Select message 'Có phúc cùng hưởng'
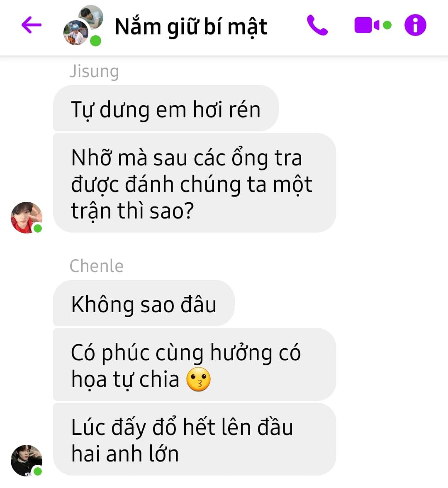The image size is (448, 488). pyautogui.click(x=195, y=364)
